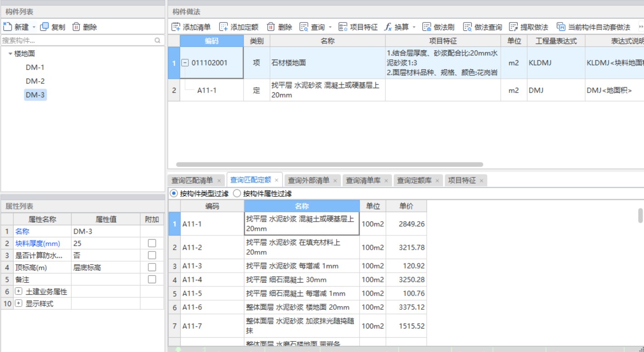The image size is (644, 352).
Task: Open the 换算 dropdown arrow
Action: click(x=414, y=27)
